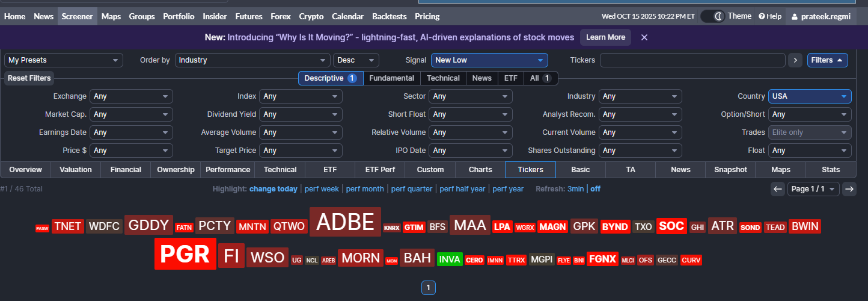Open the GDDY ticker

click(148, 225)
